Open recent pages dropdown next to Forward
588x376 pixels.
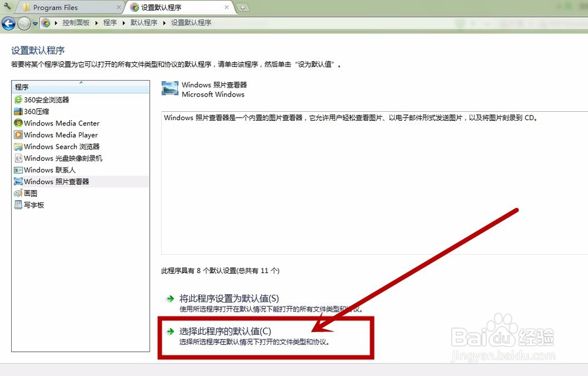tap(35, 24)
